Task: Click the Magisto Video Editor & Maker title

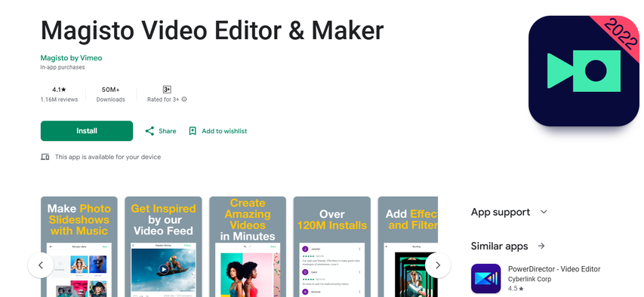Action: (x=212, y=30)
